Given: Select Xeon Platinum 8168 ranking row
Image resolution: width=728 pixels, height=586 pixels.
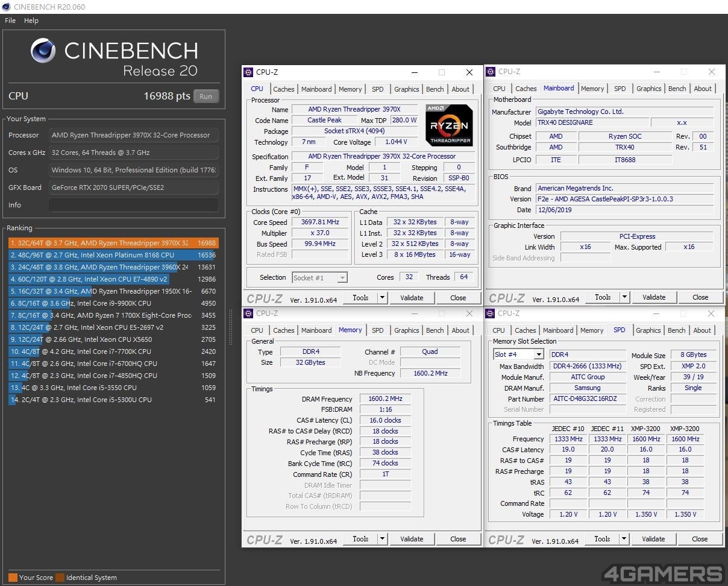Looking at the screenshot, I should (113, 255).
